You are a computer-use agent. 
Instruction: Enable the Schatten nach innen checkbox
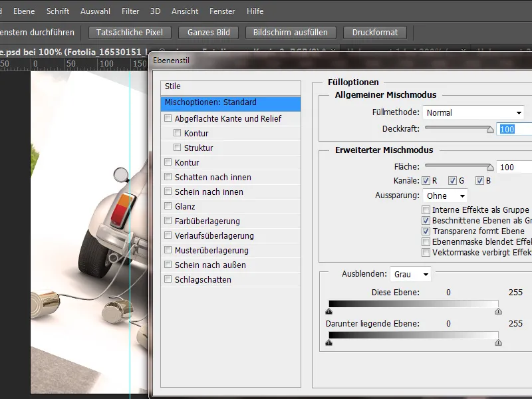click(x=168, y=176)
